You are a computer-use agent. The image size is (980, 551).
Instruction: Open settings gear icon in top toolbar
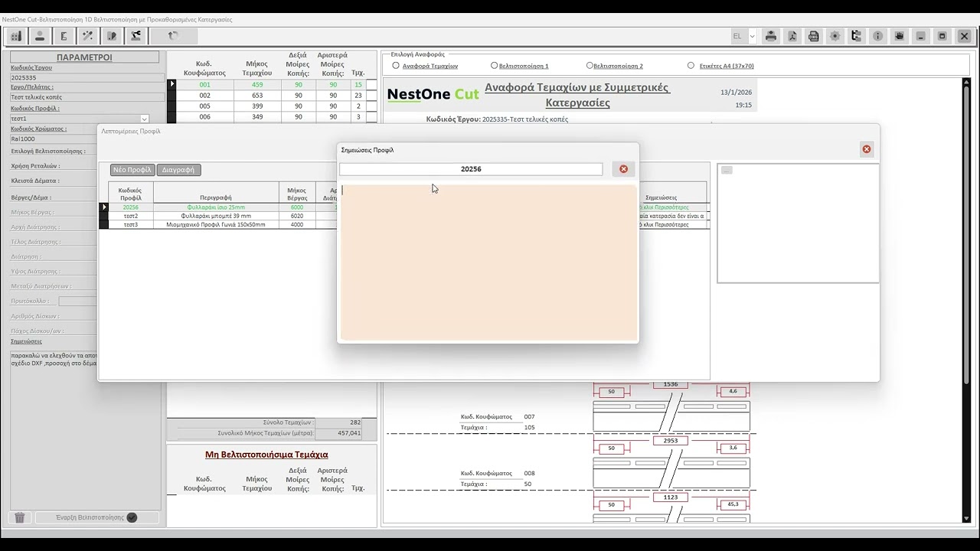coord(835,36)
